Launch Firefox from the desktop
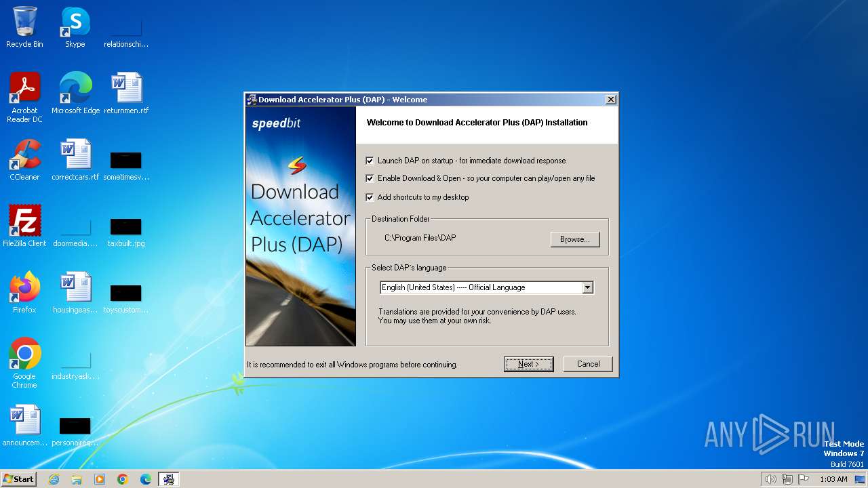868x488 pixels. (24, 293)
